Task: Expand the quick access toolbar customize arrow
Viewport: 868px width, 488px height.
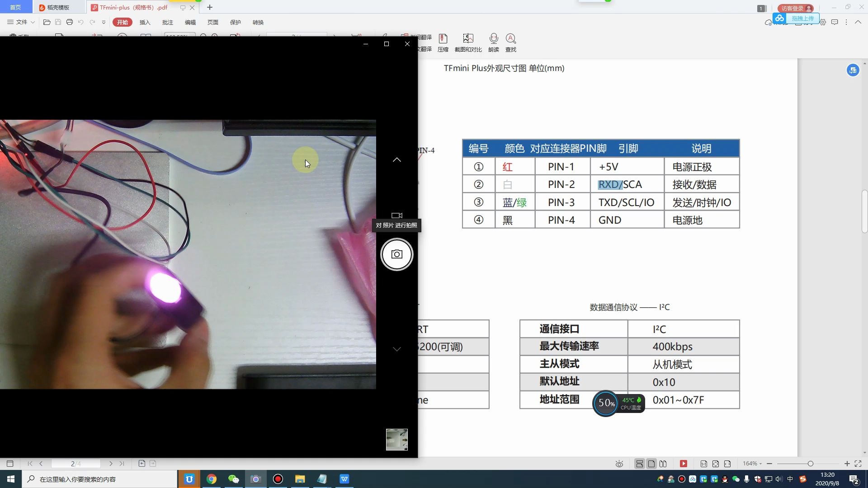Action: (104, 22)
